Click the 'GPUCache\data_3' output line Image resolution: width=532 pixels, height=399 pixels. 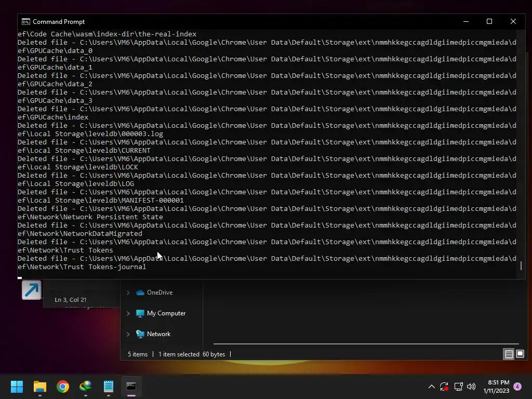(x=55, y=101)
